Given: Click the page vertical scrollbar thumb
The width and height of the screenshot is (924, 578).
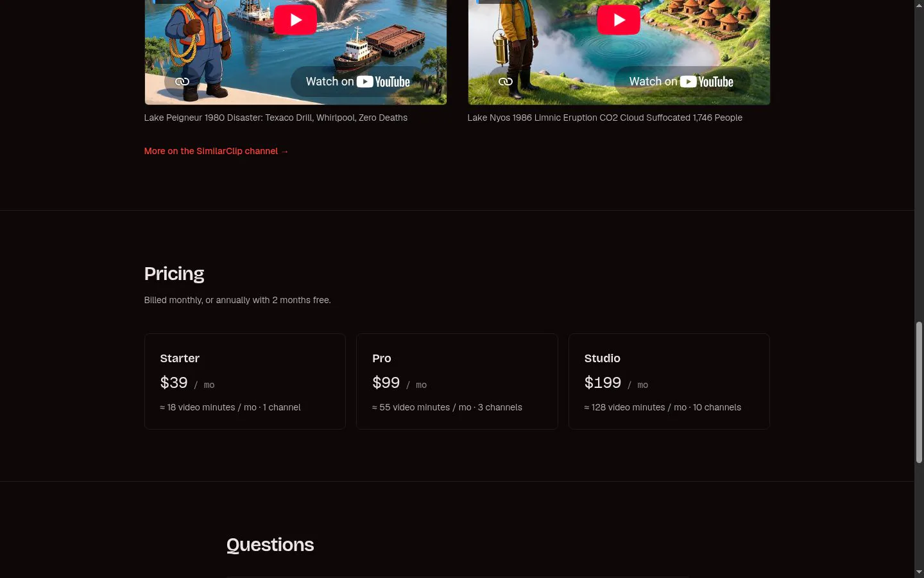Looking at the screenshot, I should pyautogui.click(x=919, y=392).
